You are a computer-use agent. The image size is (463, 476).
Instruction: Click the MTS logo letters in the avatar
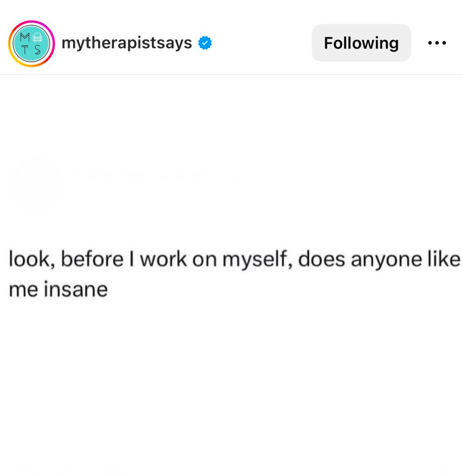tap(32, 43)
